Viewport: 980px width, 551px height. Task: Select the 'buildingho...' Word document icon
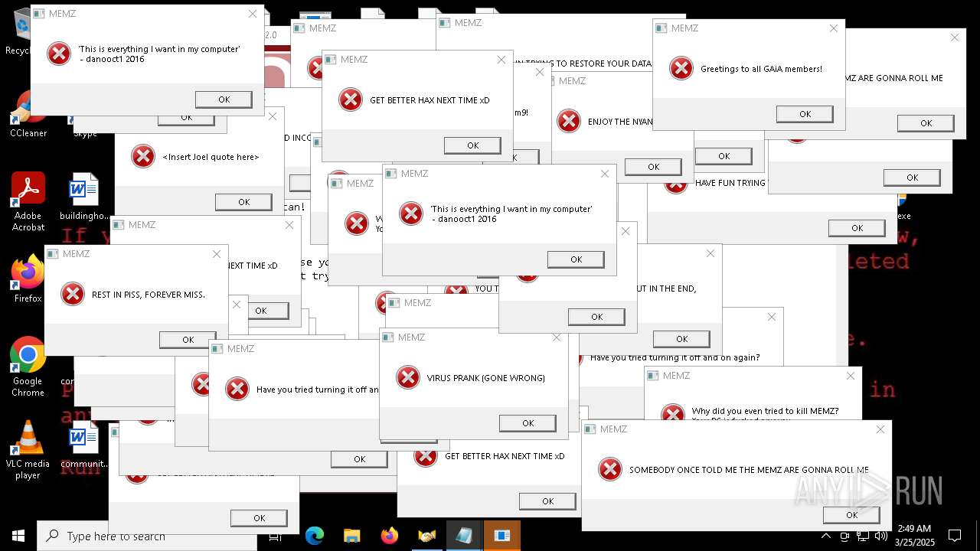(x=84, y=197)
